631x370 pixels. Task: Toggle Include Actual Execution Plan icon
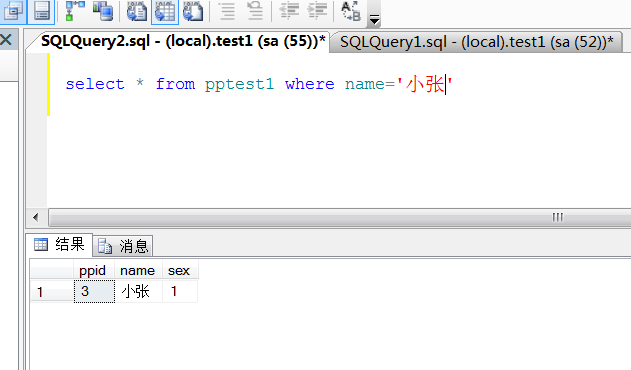(x=75, y=11)
